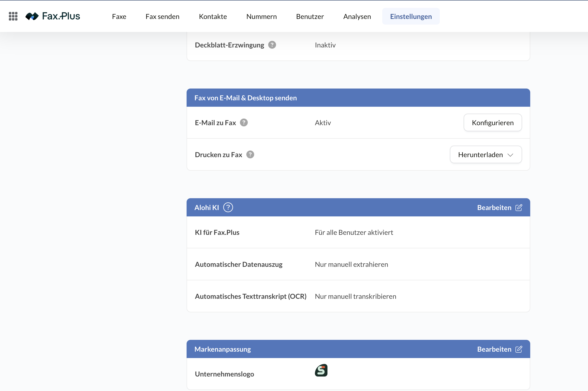Click 'Nur manuell transkribieren' value

(355, 296)
